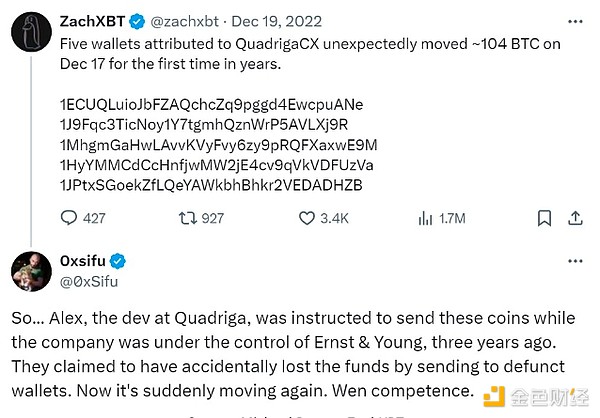Click 0xsifu's profile avatar

pos(31,273)
